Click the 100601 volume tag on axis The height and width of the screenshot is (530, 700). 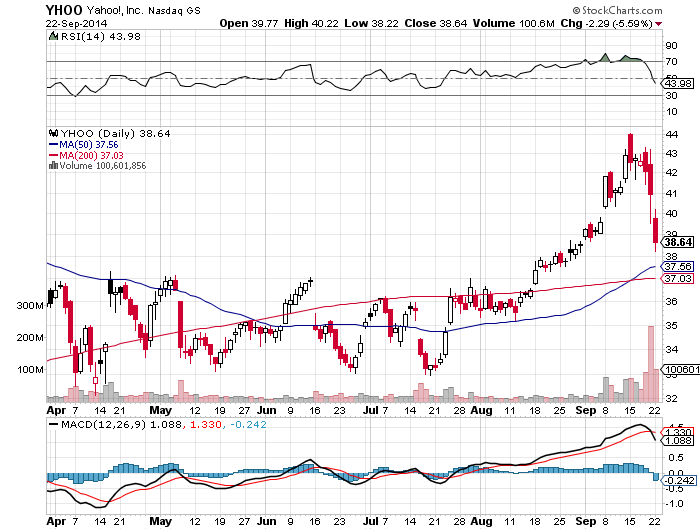(680, 370)
